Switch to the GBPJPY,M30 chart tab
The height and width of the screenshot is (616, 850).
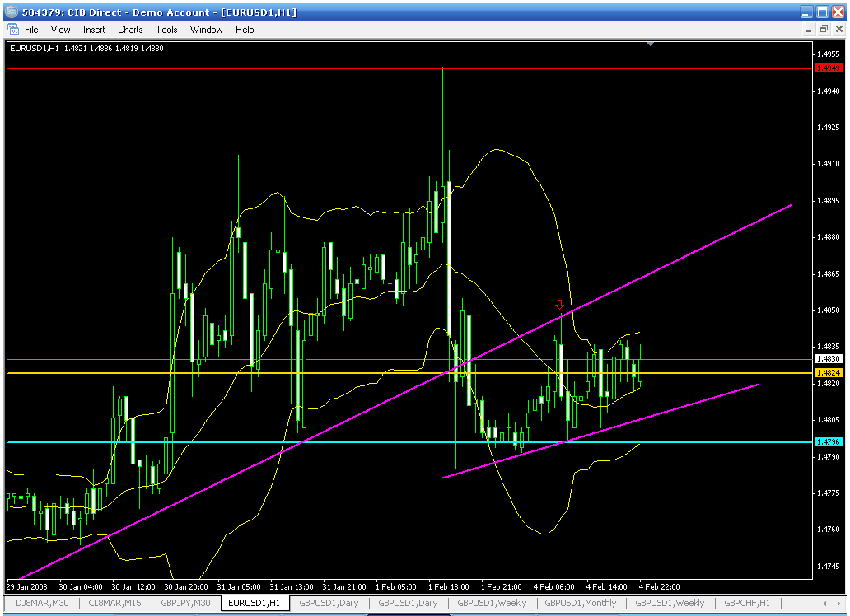[185, 603]
